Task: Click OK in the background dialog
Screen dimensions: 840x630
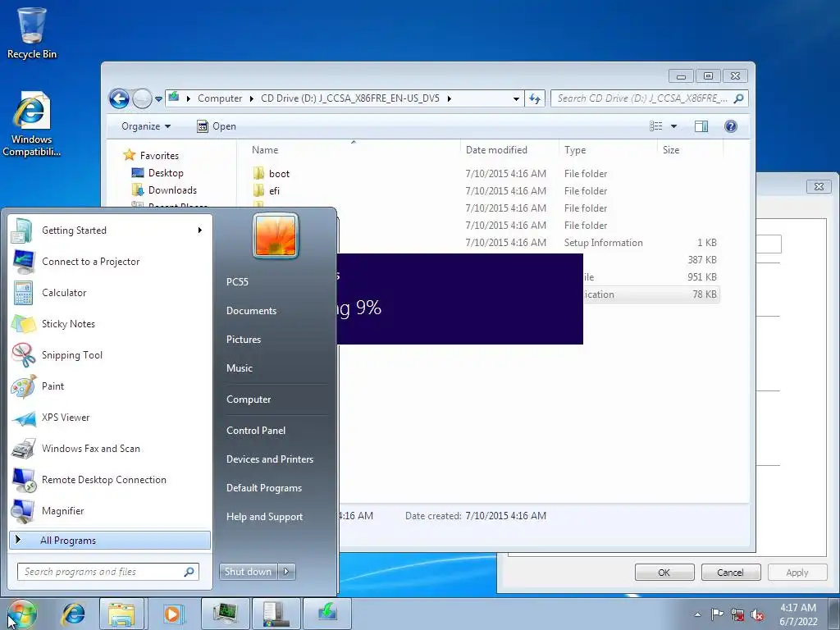Action: coord(664,573)
